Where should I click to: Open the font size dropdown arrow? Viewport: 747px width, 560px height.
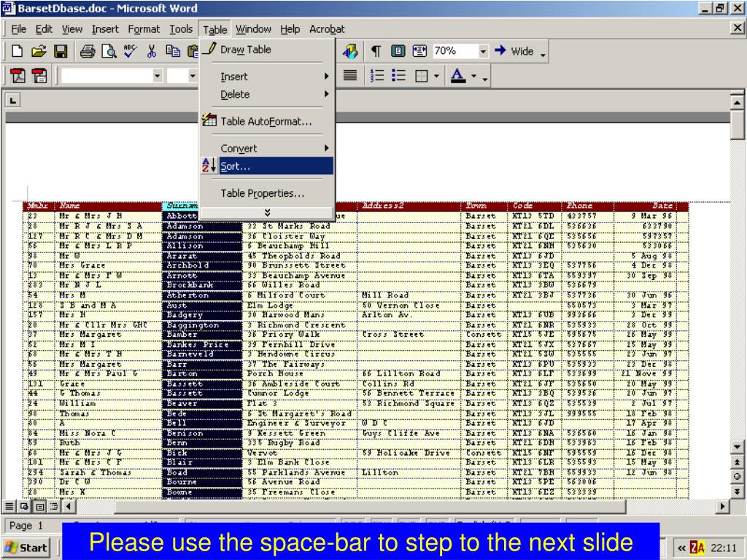tap(193, 76)
